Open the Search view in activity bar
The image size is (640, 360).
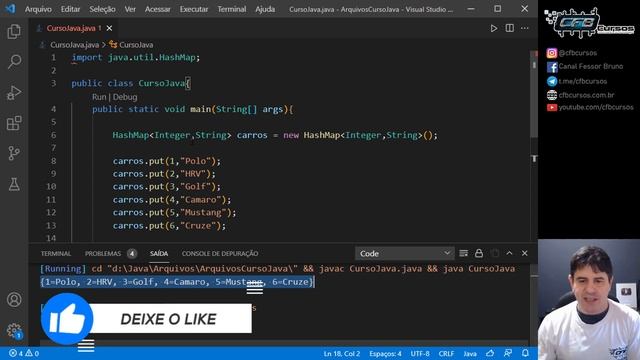coord(14,62)
